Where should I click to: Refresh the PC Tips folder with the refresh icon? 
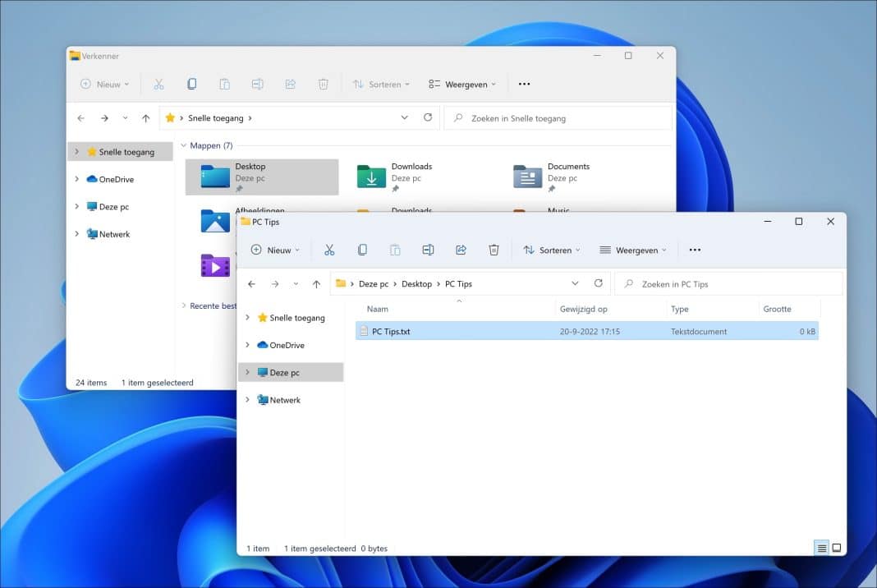[599, 283]
